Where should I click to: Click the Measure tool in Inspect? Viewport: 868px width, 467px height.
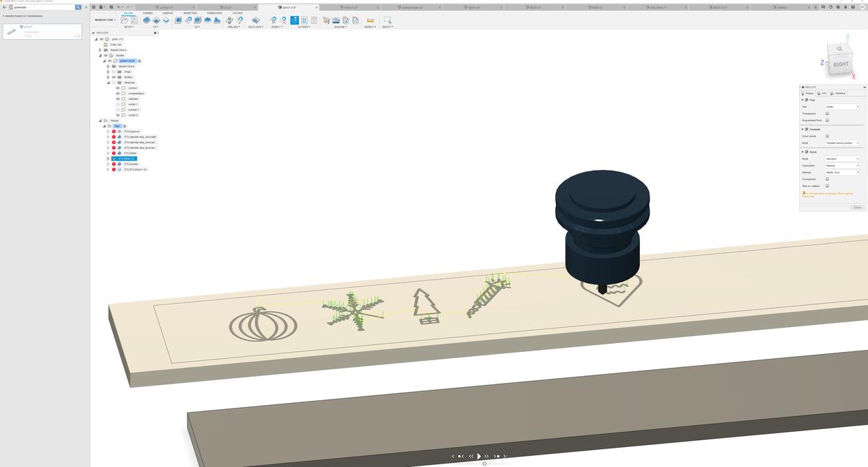370,21
